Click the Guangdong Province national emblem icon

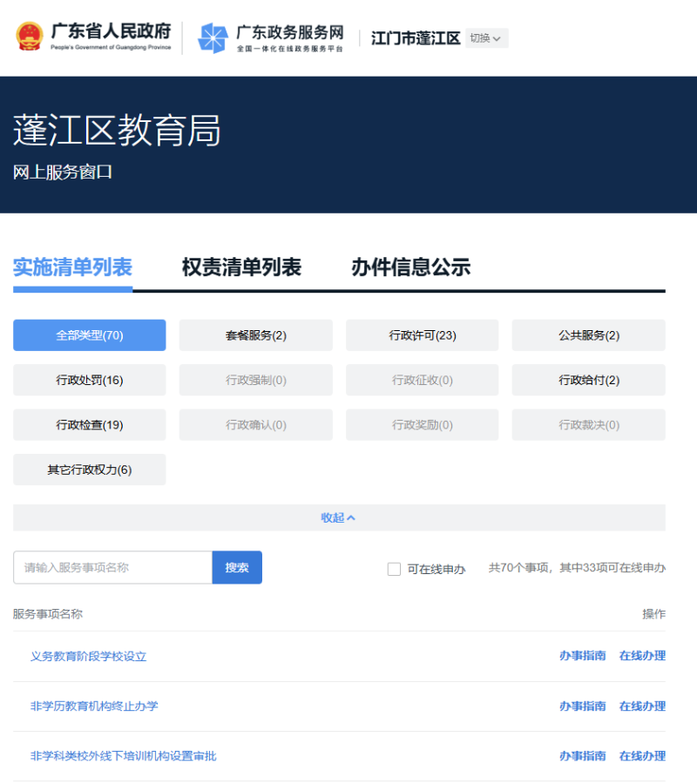coord(29,37)
